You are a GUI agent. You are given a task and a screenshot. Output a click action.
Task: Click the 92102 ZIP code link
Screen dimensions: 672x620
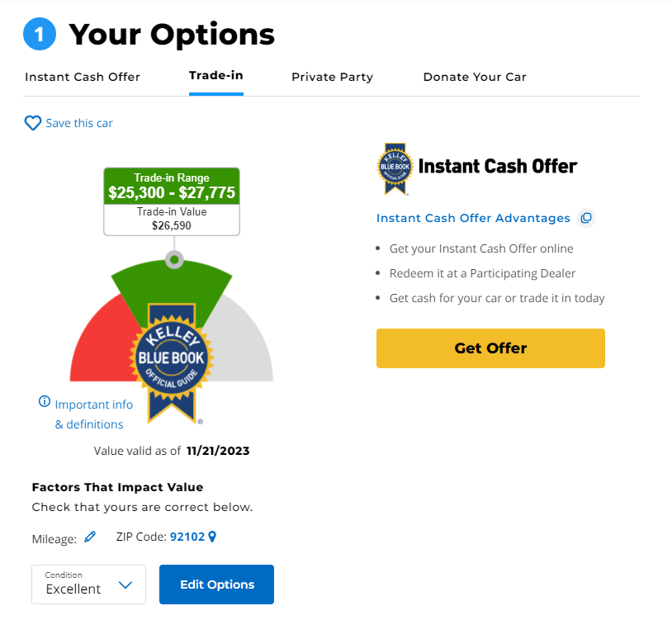(187, 537)
